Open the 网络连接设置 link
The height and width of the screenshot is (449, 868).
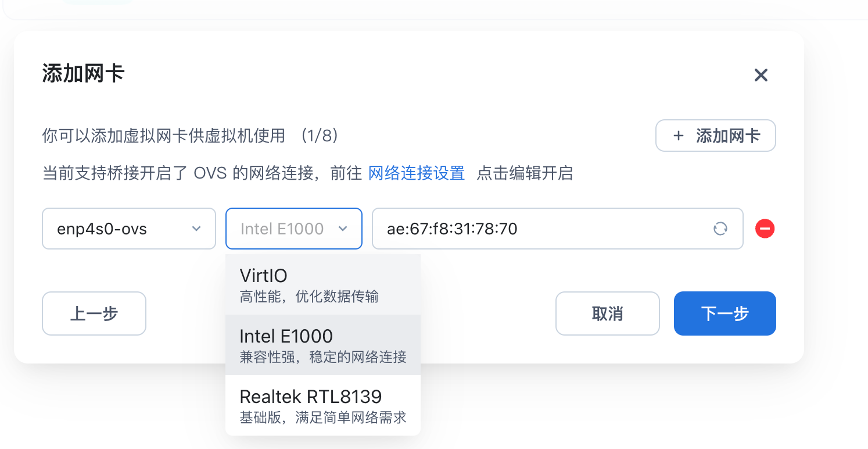click(x=417, y=173)
